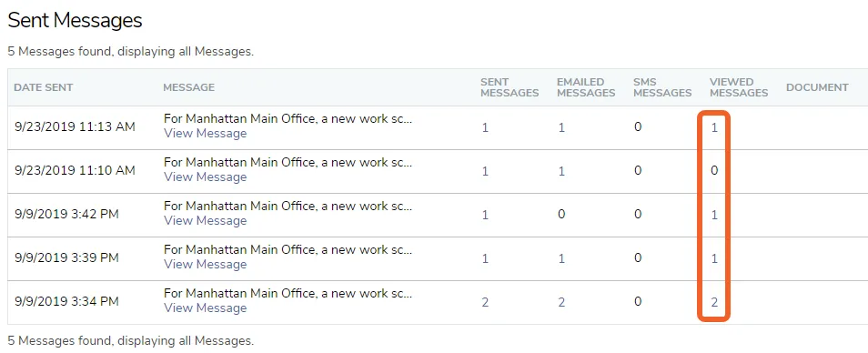
Task: Click Emailed Messages count 2 in 3:34 PM row
Action: click(x=561, y=302)
